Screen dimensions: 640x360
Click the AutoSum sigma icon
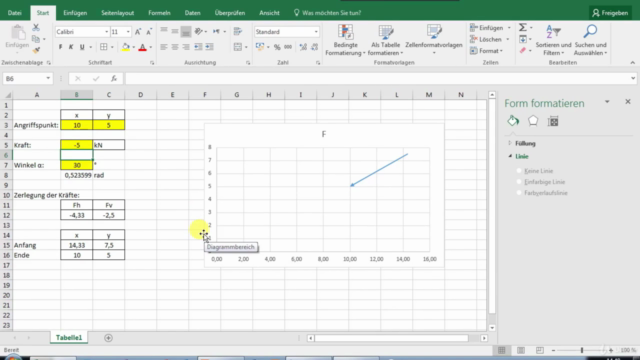pos(522,27)
